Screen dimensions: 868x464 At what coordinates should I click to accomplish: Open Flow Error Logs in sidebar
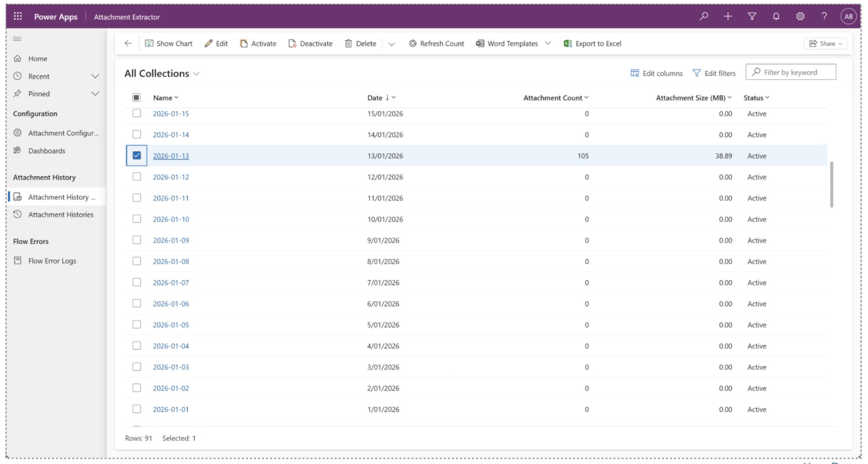[52, 261]
